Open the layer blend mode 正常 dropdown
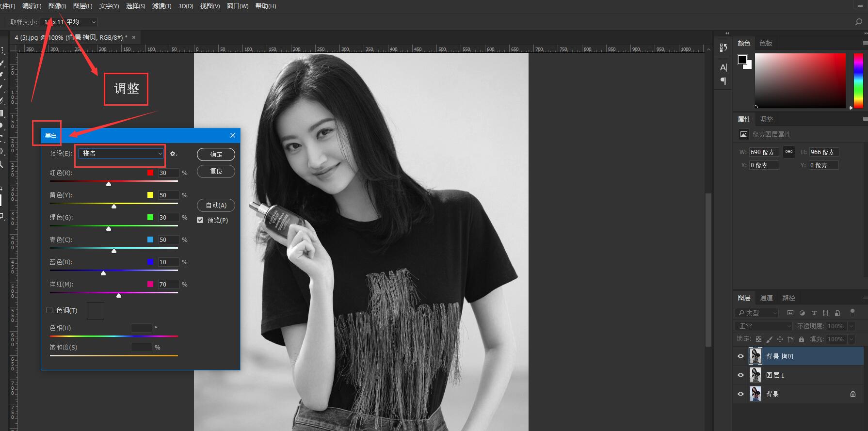Viewport: 868px width, 431px height. [x=764, y=326]
